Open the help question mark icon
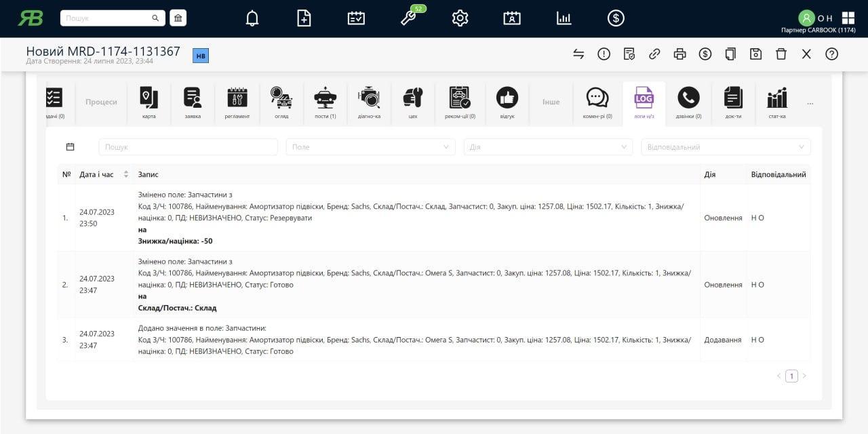This screenshot has height=434, width=868. pos(831,54)
